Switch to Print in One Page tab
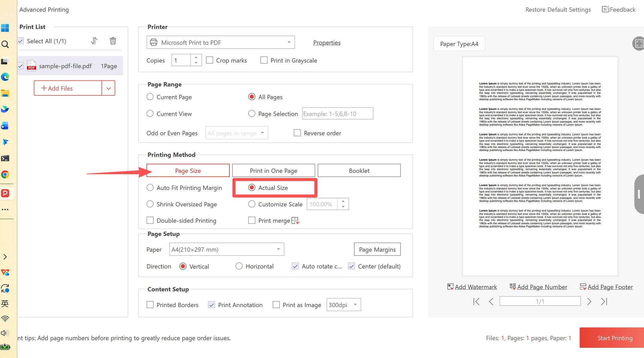This screenshot has width=644, height=358. point(274,170)
